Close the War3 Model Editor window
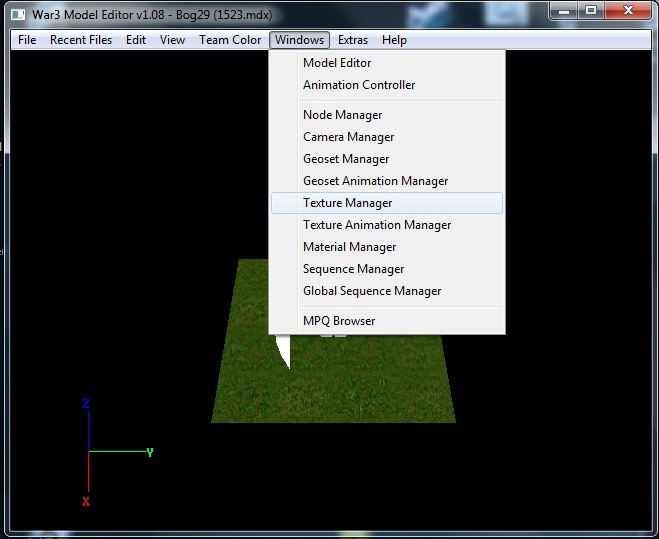659x539 pixels. [x=628, y=11]
